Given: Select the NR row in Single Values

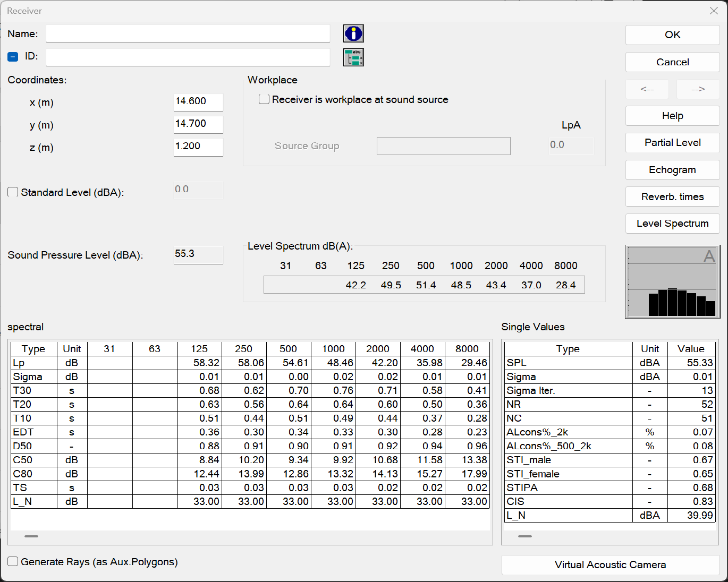Looking at the screenshot, I should (610, 404).
